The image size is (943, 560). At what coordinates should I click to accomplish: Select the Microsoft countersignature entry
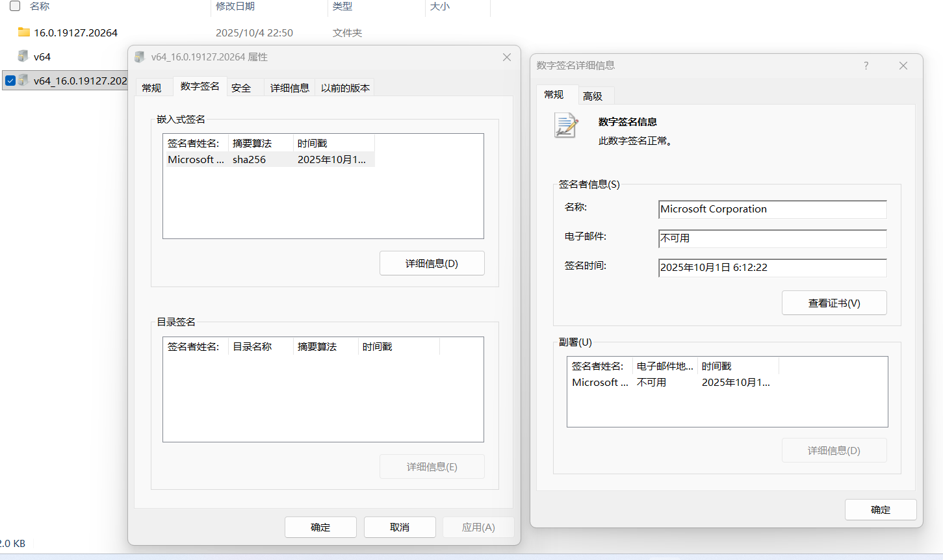(x=669, y=383)
